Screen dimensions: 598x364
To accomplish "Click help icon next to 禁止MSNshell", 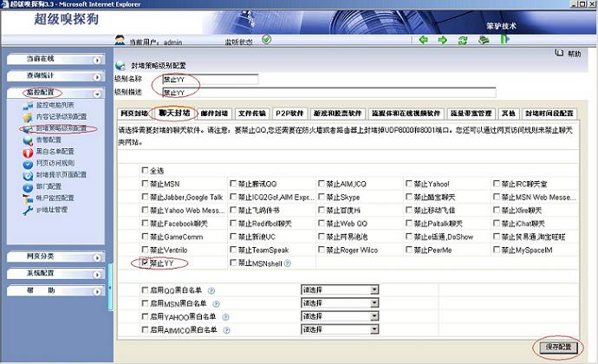I will click(x=287, y=263).
